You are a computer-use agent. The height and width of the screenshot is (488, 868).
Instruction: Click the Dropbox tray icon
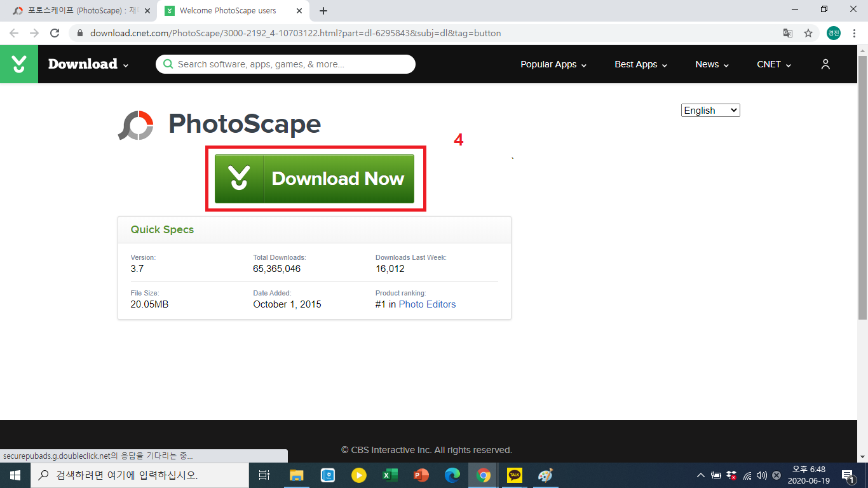click(731, 475)
